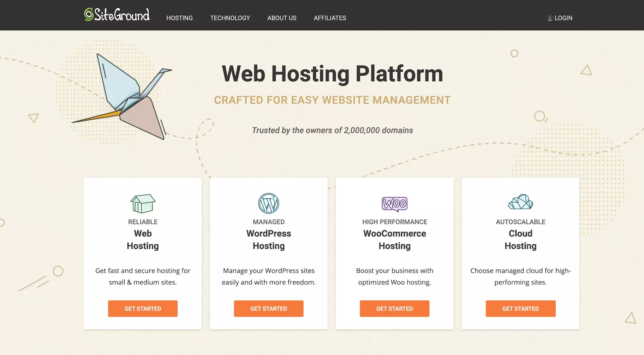The image size is (644, 355).
Task: Get started with Cloud Hosting
Action: [x=520, y=308]
